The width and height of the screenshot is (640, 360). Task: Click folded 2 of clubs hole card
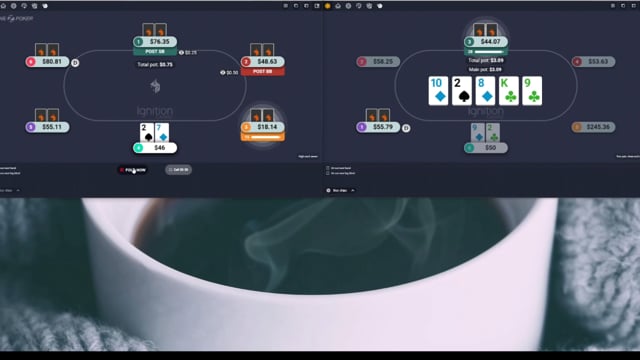pos(493,133)
